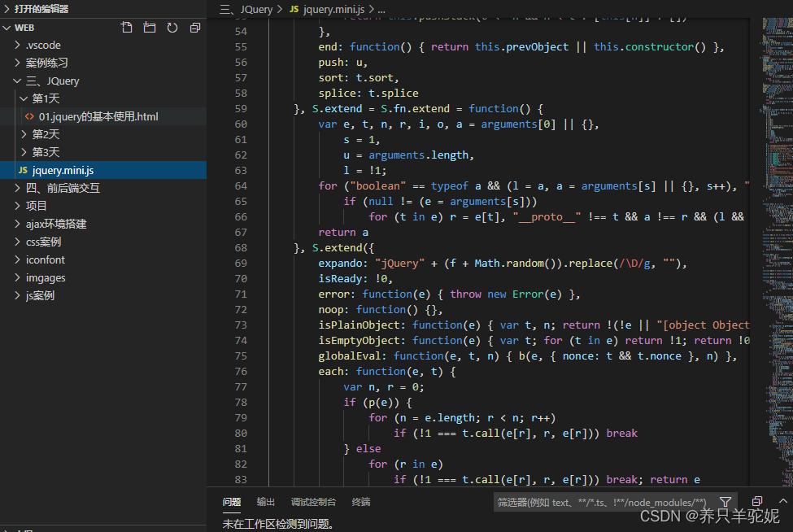Create a new file in WEB explorer
The height and width of the screenshot is (532, 793).
point(126,28)
